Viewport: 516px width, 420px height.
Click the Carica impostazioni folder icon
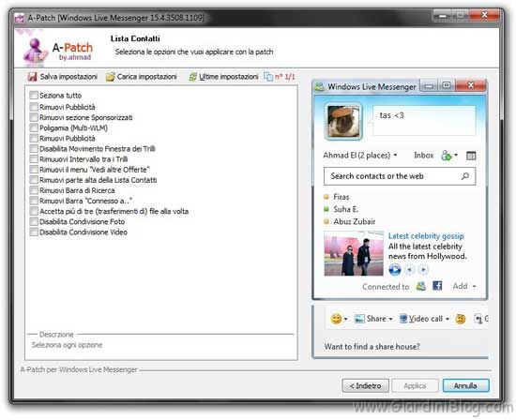[111, 77]
